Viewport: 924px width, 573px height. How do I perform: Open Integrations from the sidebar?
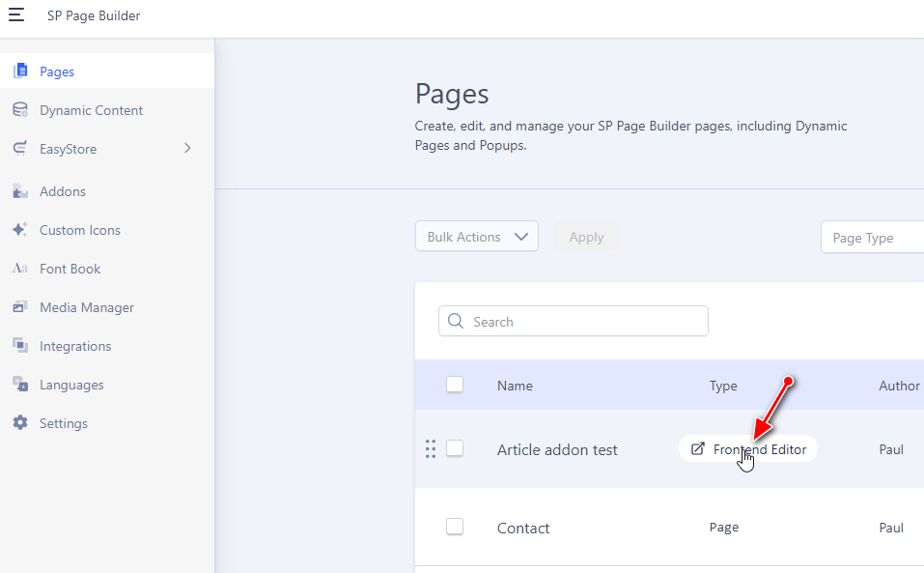click(x=75, y=346)
